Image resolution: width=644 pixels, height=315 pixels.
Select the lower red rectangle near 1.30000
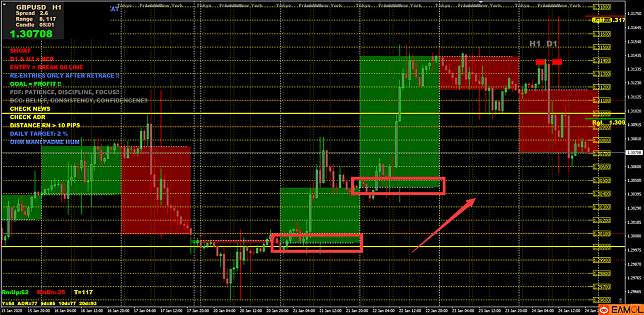click(x=317, y=243)
